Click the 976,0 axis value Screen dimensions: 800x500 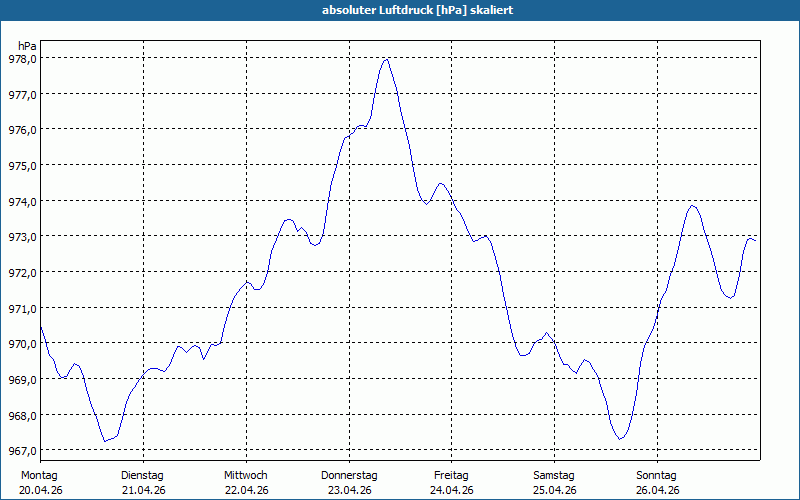coord(22,130)
